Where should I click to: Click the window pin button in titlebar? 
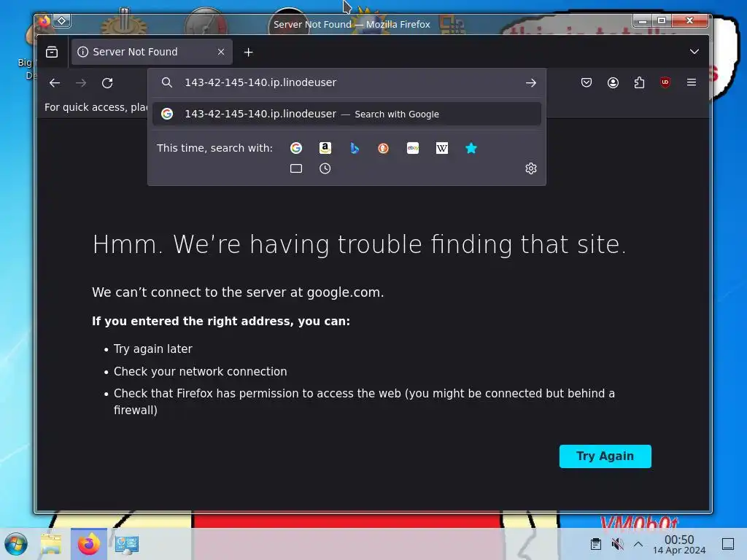pyautogui.click(x=62, y=20)
